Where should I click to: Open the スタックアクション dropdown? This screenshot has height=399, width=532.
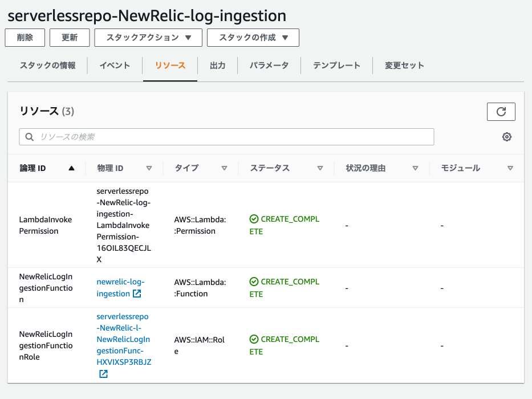[x=148, y=37]
